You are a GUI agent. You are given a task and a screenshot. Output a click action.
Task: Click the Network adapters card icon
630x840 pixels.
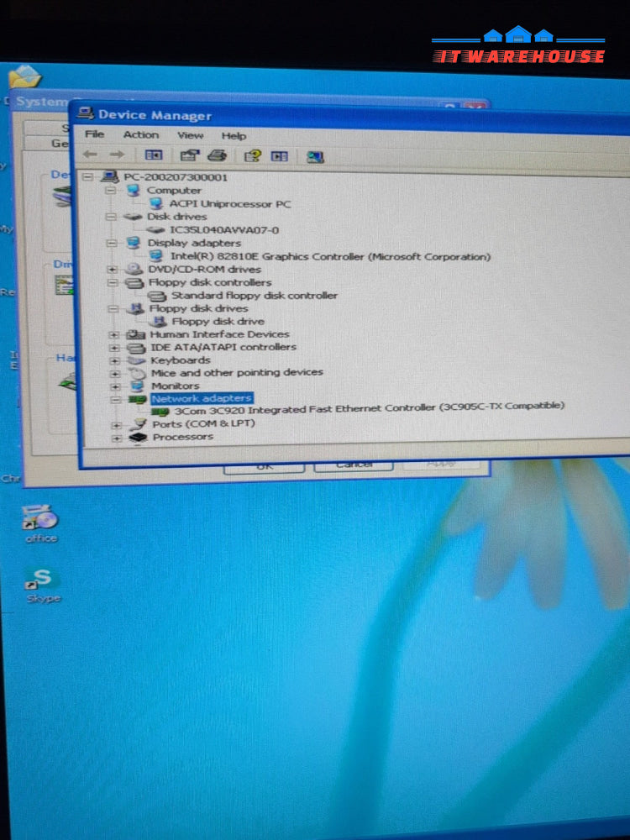138,399
